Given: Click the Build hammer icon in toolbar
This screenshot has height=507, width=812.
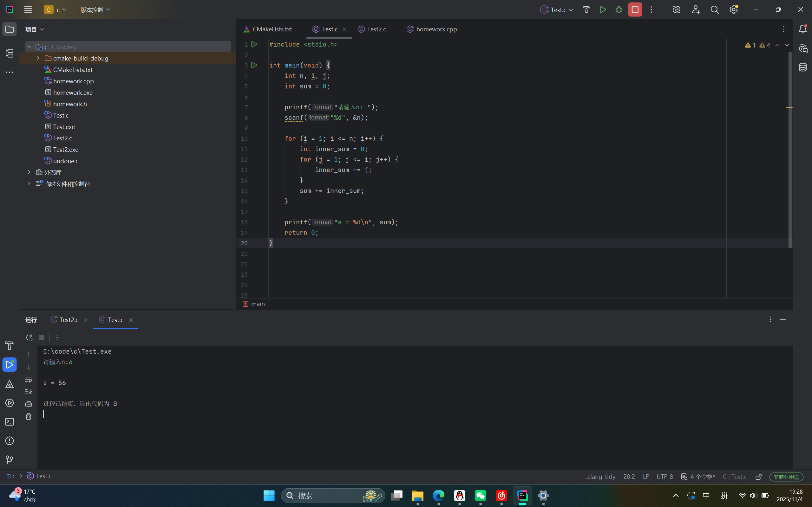Looking at the screenshot, I should (x=586, y=10).
